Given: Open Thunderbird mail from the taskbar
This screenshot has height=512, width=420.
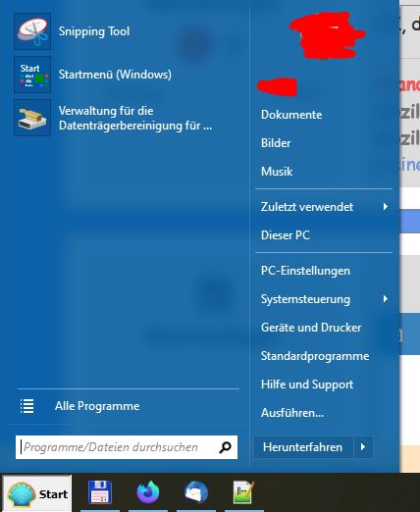Looking at the screenshot, I should point(196,492).
